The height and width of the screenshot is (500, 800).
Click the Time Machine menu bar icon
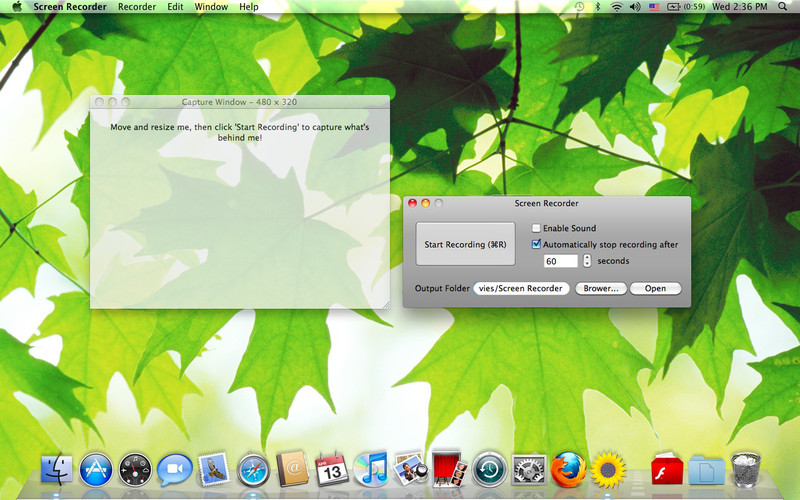coord(579,7)
